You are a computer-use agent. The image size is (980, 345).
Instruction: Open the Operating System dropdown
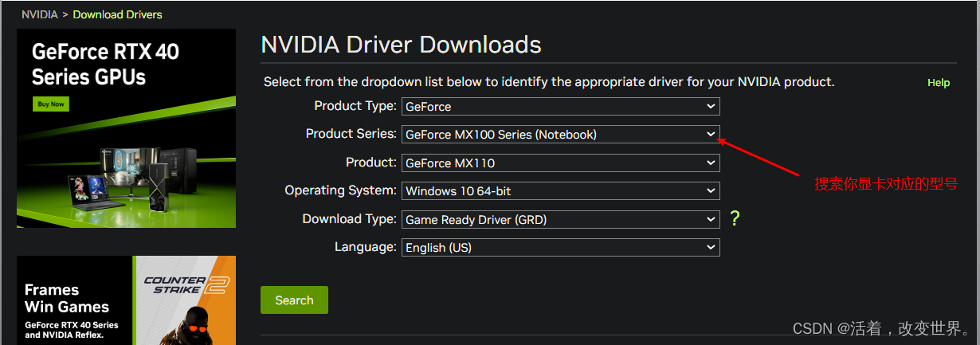tap(561, 191)
